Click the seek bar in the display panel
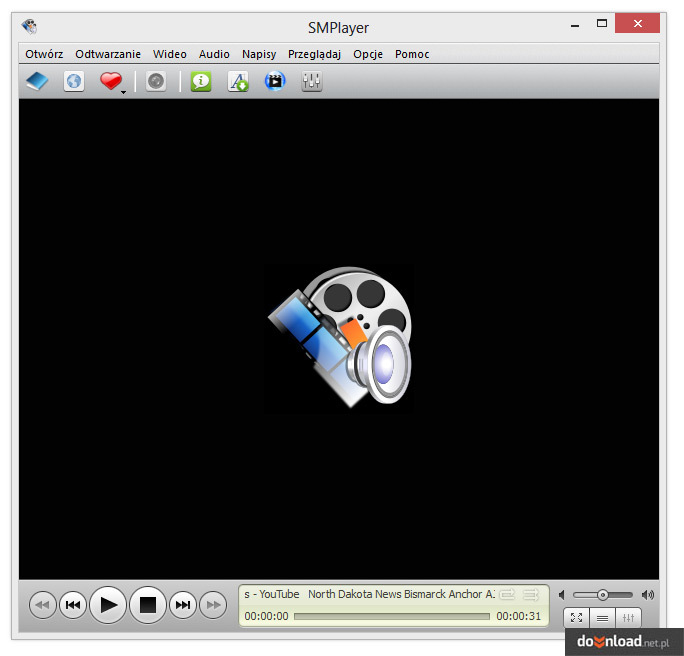Viewport: 684px width, 656px height. [x=392, y=616]
